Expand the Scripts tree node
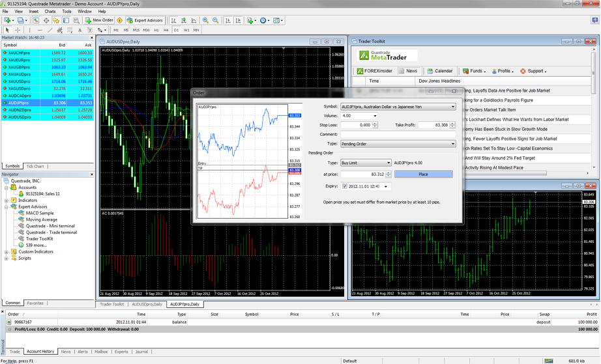The width and height of the screenshot is (601, 364). tap(7, 259)
